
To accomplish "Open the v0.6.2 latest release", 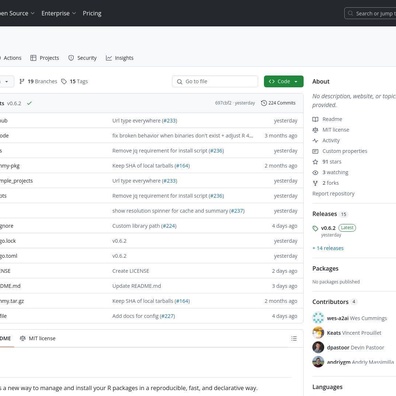I will 328,228.
